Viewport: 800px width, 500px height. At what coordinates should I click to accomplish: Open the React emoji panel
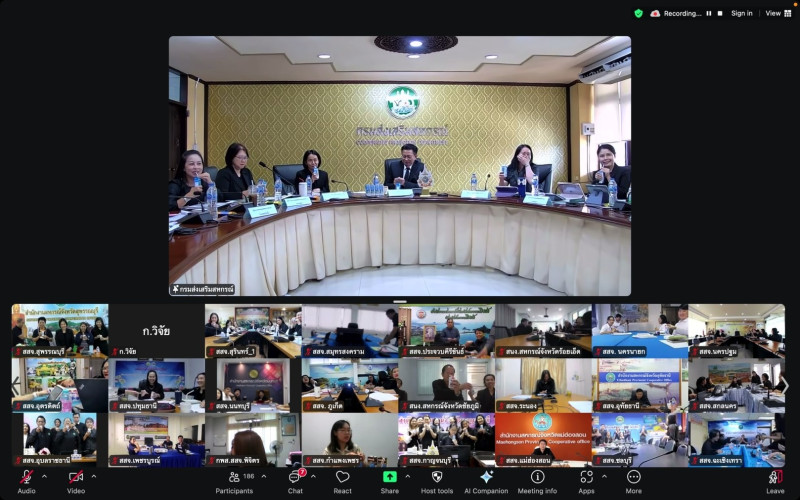tap(342, 481)
